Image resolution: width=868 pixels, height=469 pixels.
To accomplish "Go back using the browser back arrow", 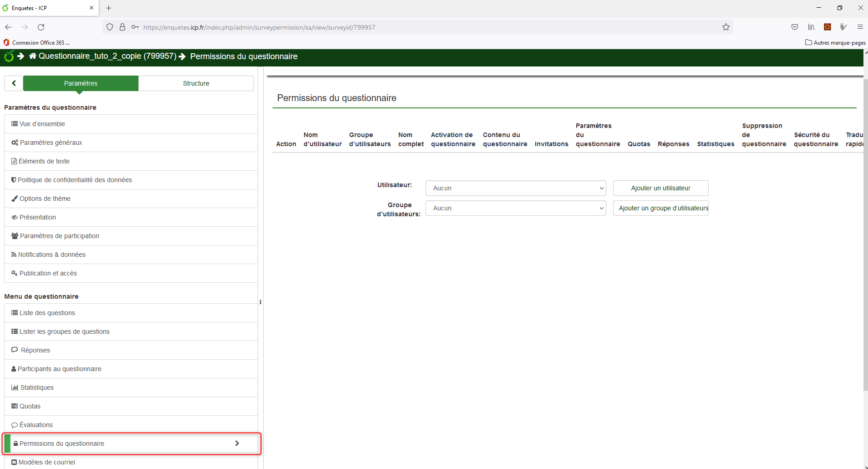I will pyautogui.click(x=8, y=27).
